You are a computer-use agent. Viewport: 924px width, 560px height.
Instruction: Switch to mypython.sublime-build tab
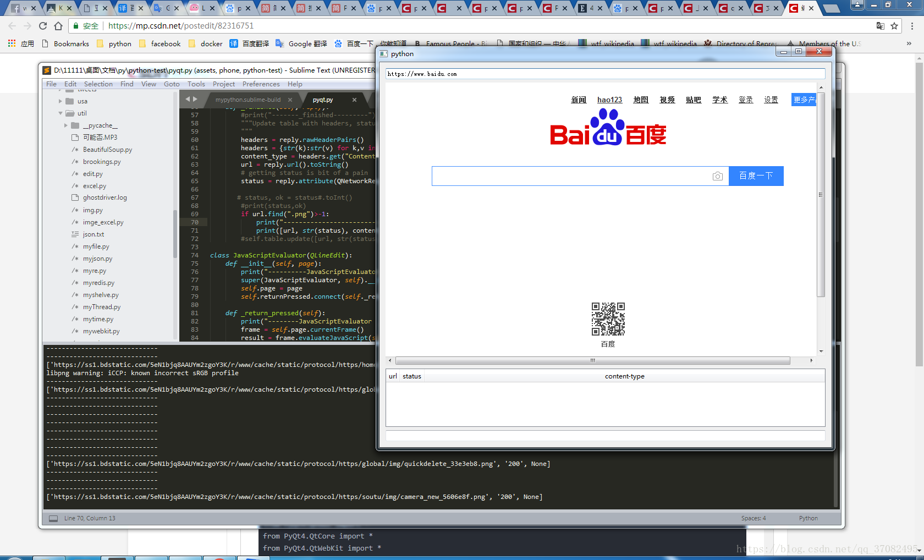(248, 100)
